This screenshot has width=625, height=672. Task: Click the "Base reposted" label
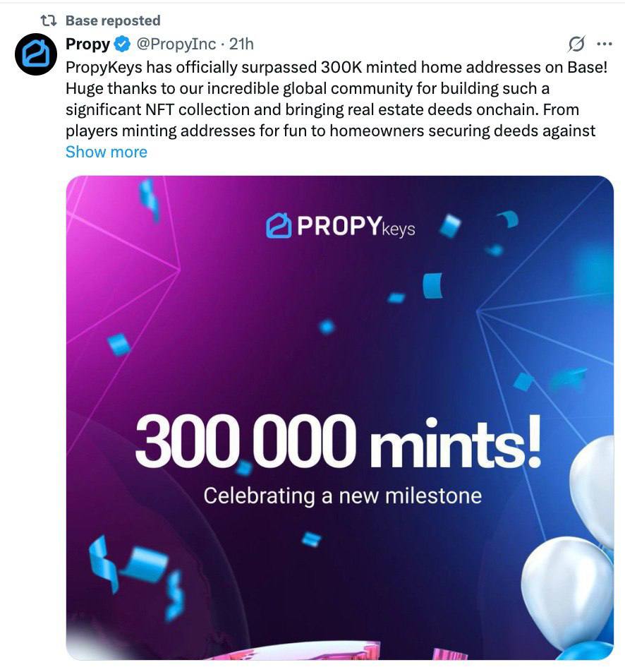[113, 21]
